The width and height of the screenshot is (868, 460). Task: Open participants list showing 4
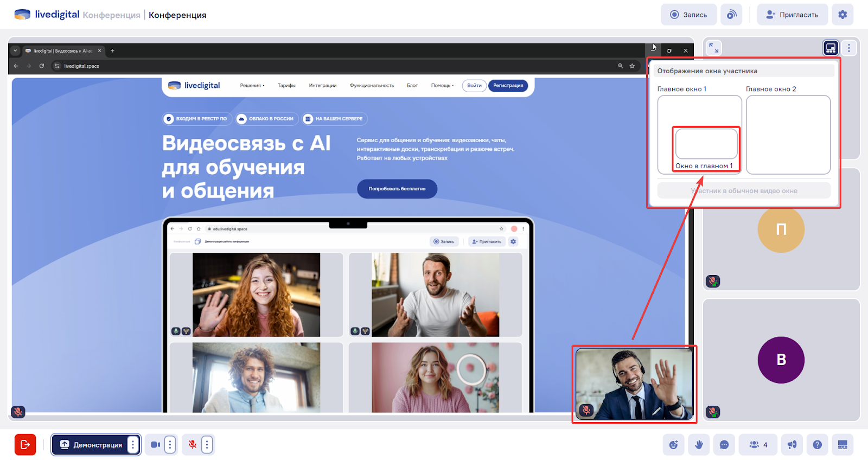pyautogui.click(x=758, y=445)
